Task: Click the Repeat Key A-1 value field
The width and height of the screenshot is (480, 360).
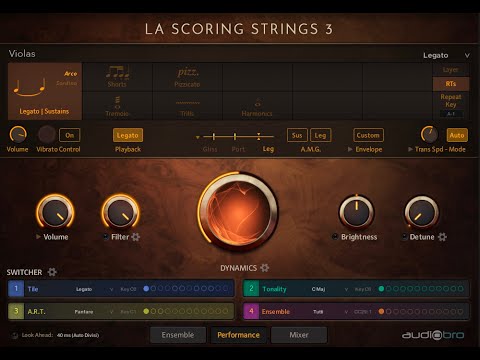Action: (451, 114)
